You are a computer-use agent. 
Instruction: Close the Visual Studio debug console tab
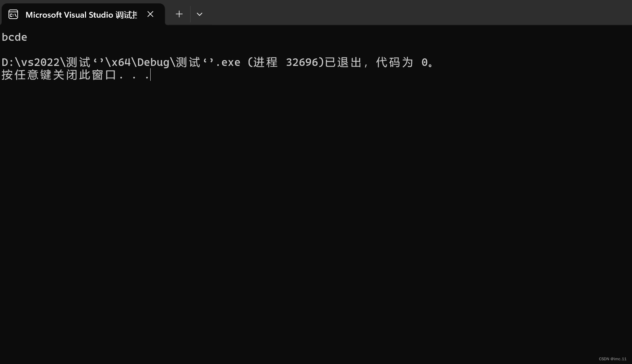pyautogui.click(x=150, y=14)
